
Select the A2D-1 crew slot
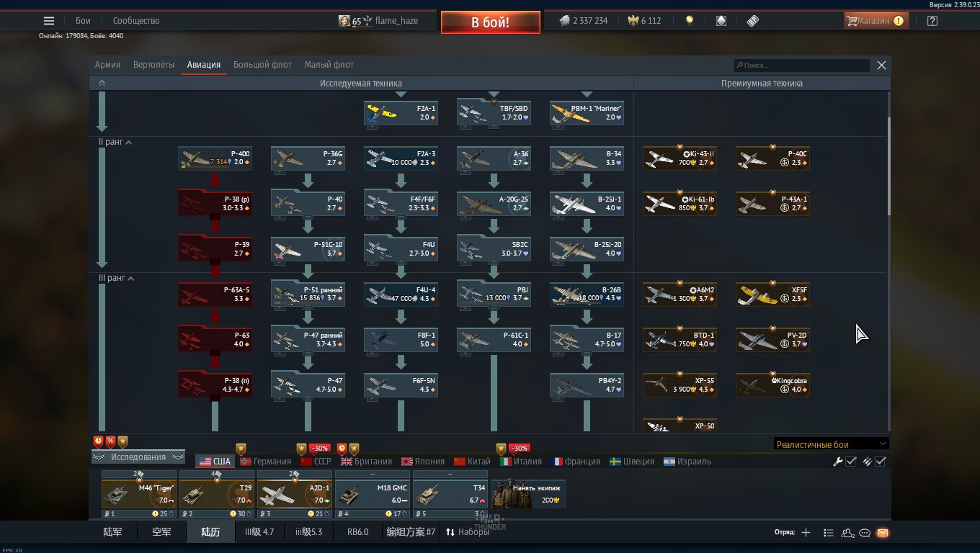(295, 495)
